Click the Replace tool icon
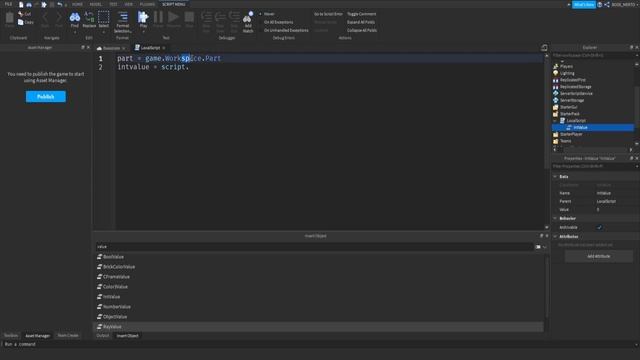The width and height of the screenshot is (640, 360). [x=89, y=17]
